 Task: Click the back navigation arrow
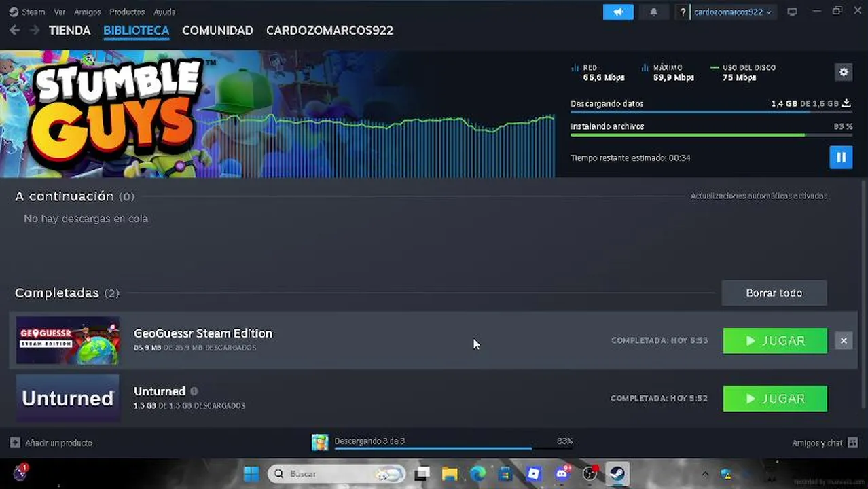pyautogui.click(x=14, y=30)
